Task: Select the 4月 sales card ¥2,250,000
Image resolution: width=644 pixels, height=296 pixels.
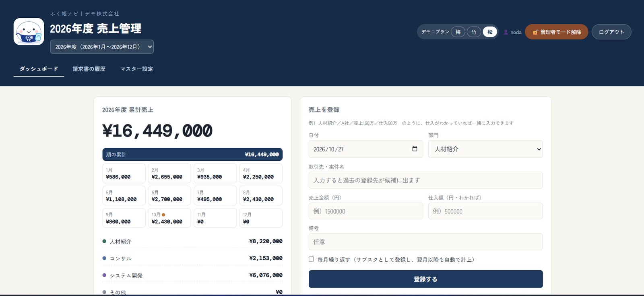Action: coord(261,174)
